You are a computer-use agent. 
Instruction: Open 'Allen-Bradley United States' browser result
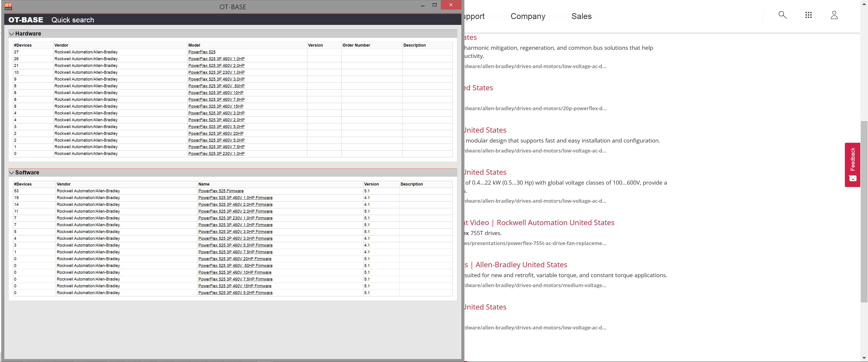coord(516,265)
